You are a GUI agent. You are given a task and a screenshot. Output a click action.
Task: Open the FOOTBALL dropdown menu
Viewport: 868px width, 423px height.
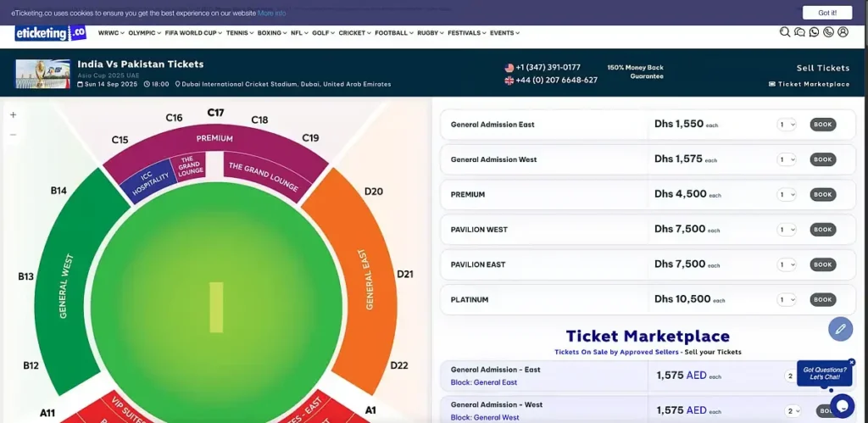tap(394, 33)
